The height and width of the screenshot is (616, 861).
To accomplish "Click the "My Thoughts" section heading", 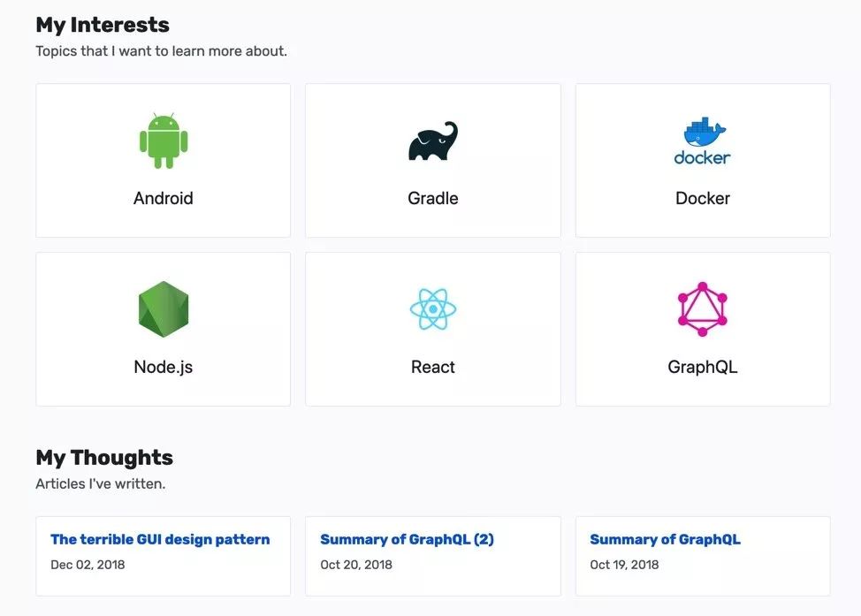I will tap(104, 457).
